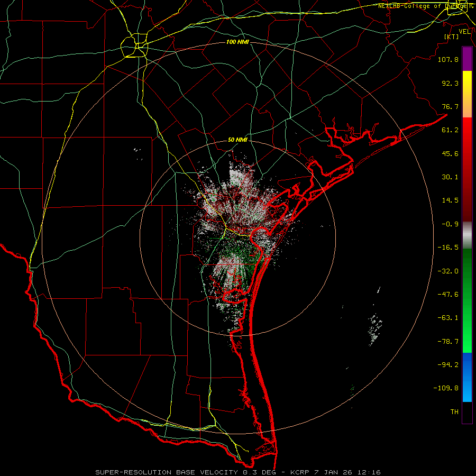This screenshot has height=476, width=476.
Task: Click the '100 NMI' range ring label
Action: tap(237, 42)
